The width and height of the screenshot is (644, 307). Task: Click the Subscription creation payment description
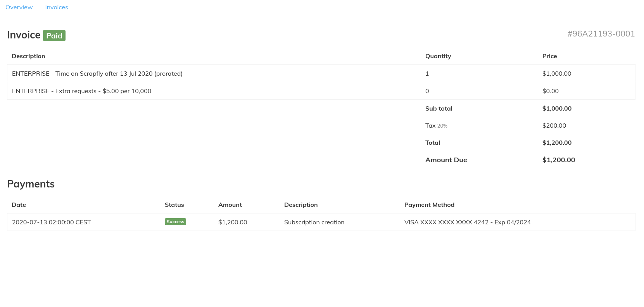(314, 222)
